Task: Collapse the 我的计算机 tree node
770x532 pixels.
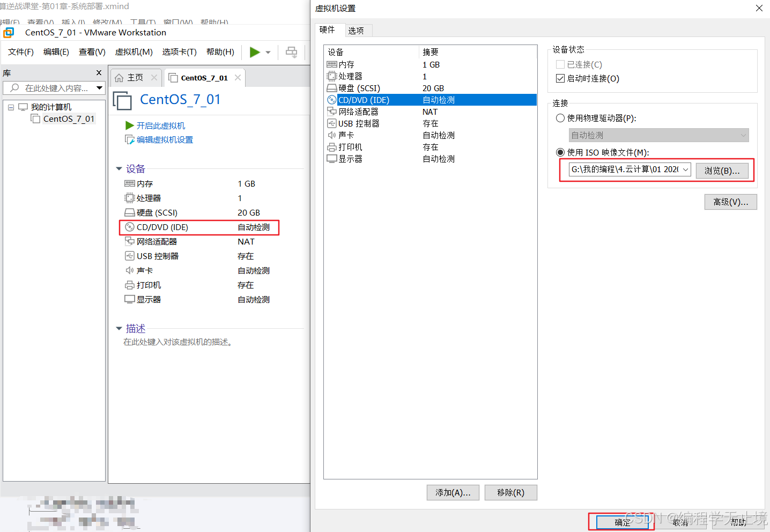Action: click(x=11, y=107)
